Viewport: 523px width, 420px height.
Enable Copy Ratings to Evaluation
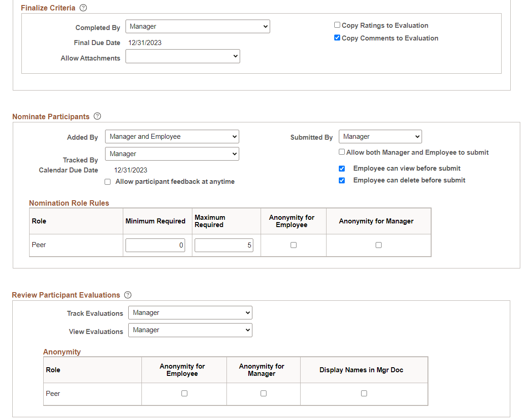[337, 25]
